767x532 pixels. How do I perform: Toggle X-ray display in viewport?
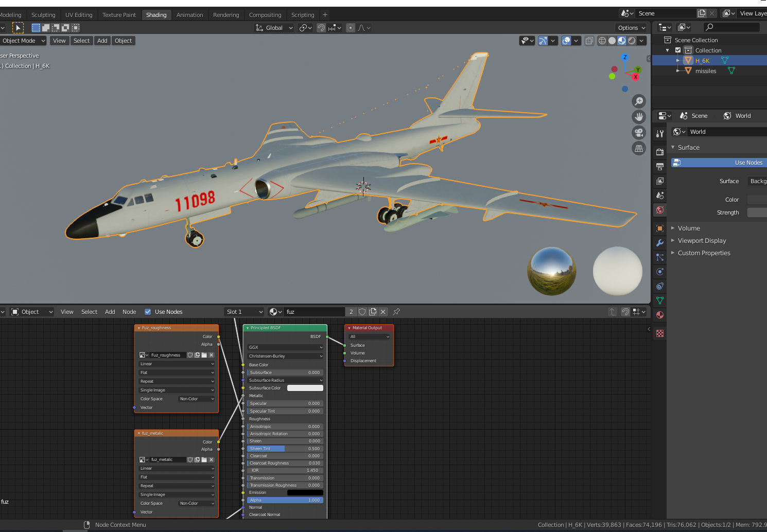[589, 41]
